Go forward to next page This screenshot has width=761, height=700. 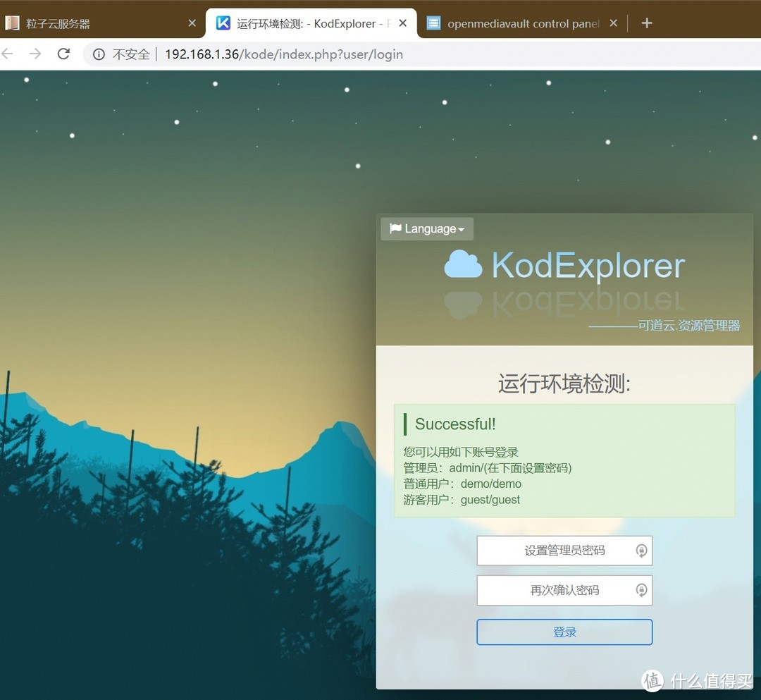tap(35, 54)
